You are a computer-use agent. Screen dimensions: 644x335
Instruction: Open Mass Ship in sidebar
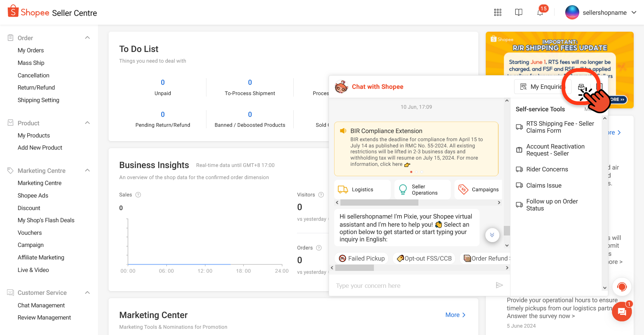pos(31,63)
